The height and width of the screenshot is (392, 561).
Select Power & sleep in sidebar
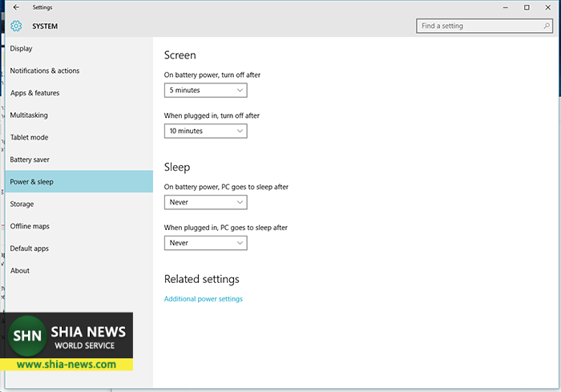pos(32,182)
